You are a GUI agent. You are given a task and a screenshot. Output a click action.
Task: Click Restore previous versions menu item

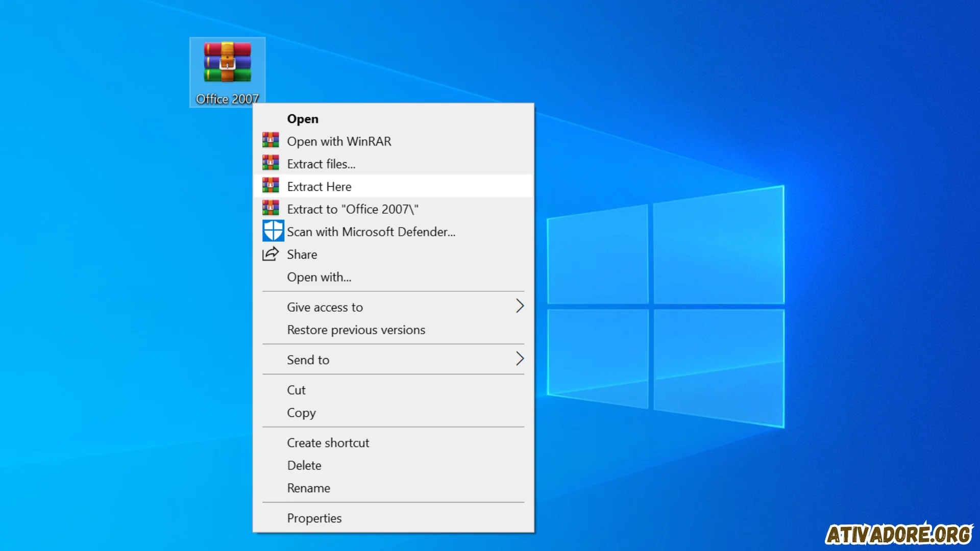click(356, 329)
